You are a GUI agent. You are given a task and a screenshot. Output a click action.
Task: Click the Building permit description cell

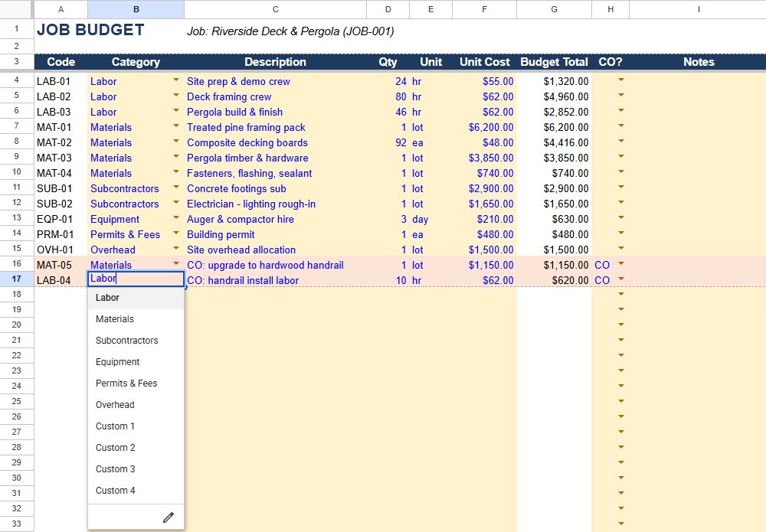point(275,234)
